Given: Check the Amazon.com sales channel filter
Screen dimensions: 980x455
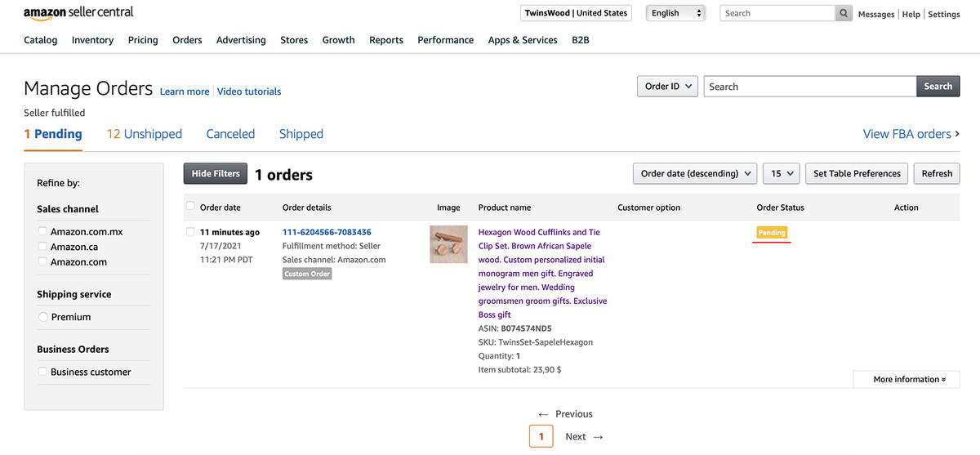Looking at the screenshot, I should tap(42, 261).
